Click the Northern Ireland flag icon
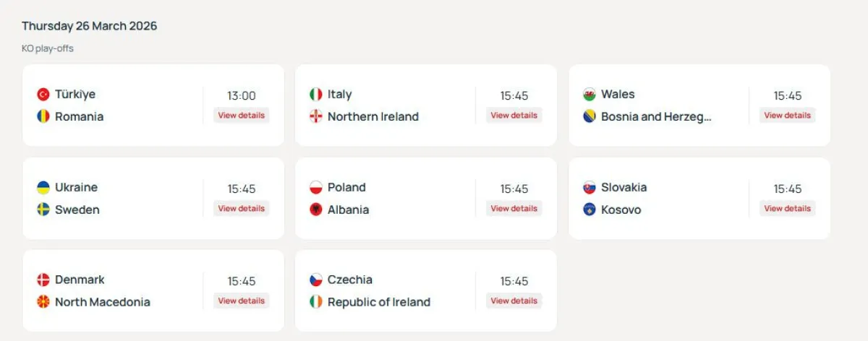 (x=316, y=116)
